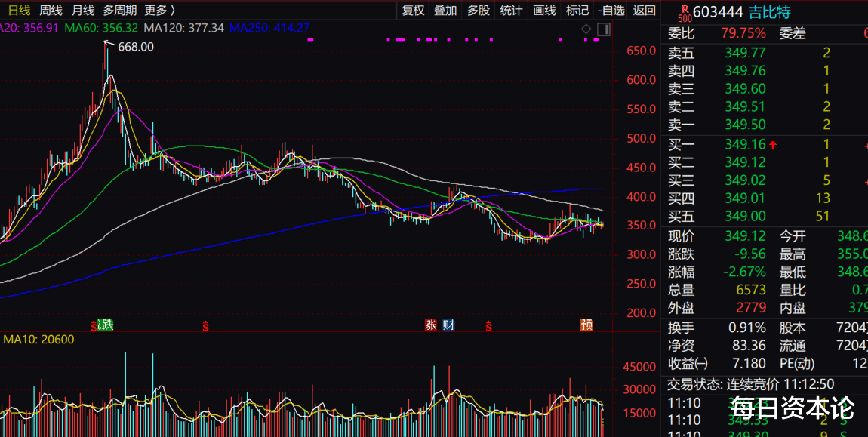Image resolution: width=868 pixels, height=437 pixels.
Task: Switch to 周线 weekly chart tab
Action: pyautogui.click(x=51, y=10)
